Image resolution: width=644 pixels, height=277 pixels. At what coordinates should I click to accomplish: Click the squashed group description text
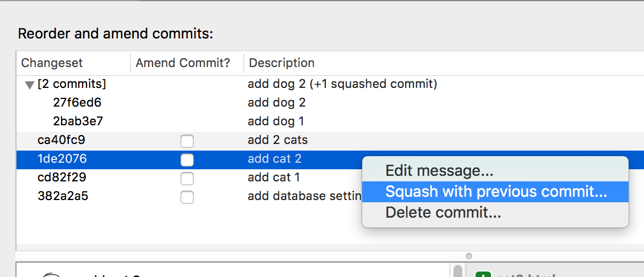[342, 84]
